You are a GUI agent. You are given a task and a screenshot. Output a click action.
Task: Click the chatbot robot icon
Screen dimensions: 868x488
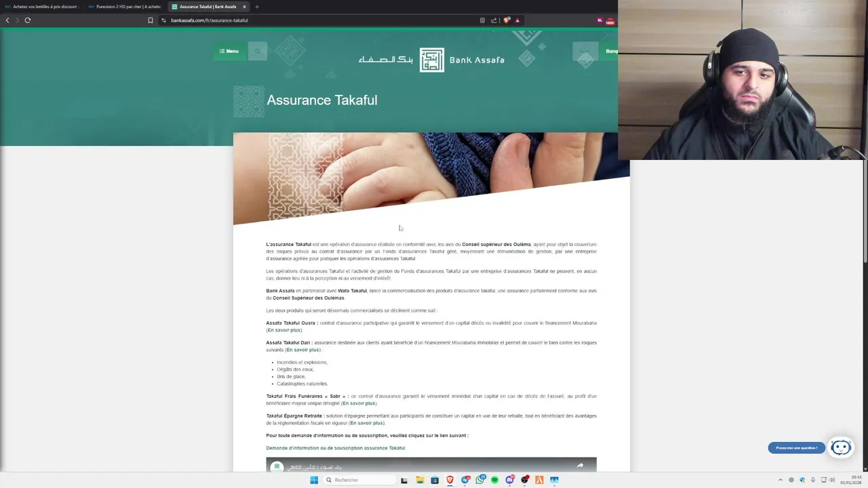point(841,447)
